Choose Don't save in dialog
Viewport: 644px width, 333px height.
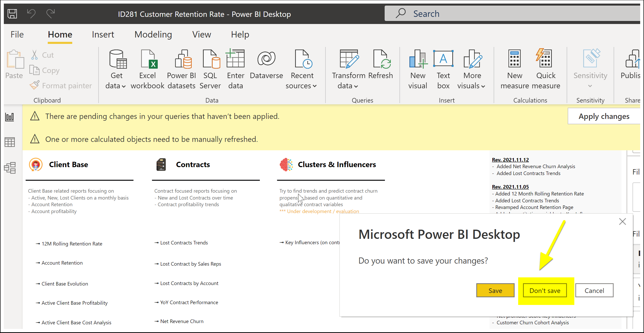click(x=545, y=290)
